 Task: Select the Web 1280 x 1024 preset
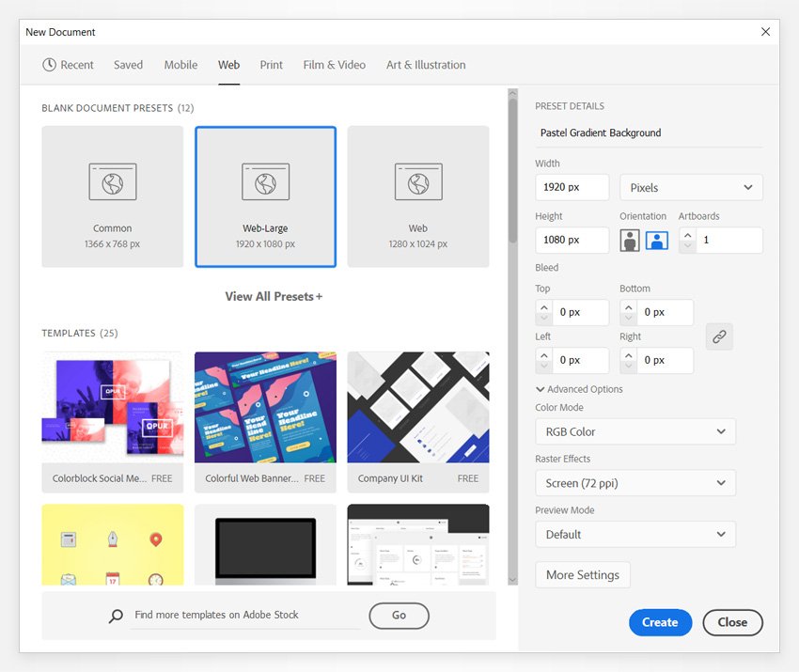tap(418, 196)
